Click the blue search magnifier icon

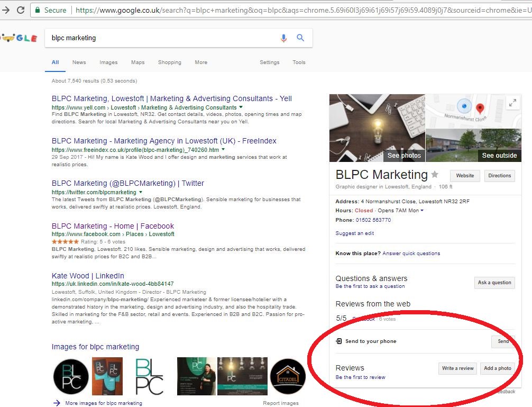pyautogui.click(x=300, y=38)
